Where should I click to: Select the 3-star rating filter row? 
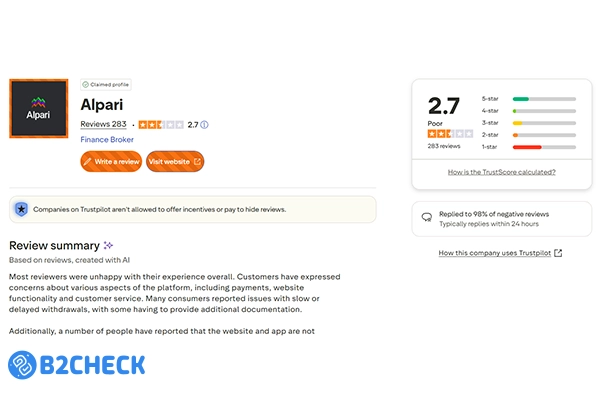[530, 123]
